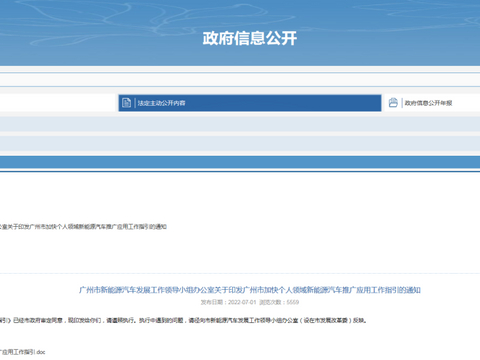The width and height of the screenshot is (480, 360).
Task: Click the 政府信息公开 banner title
Action: point(250,38)
